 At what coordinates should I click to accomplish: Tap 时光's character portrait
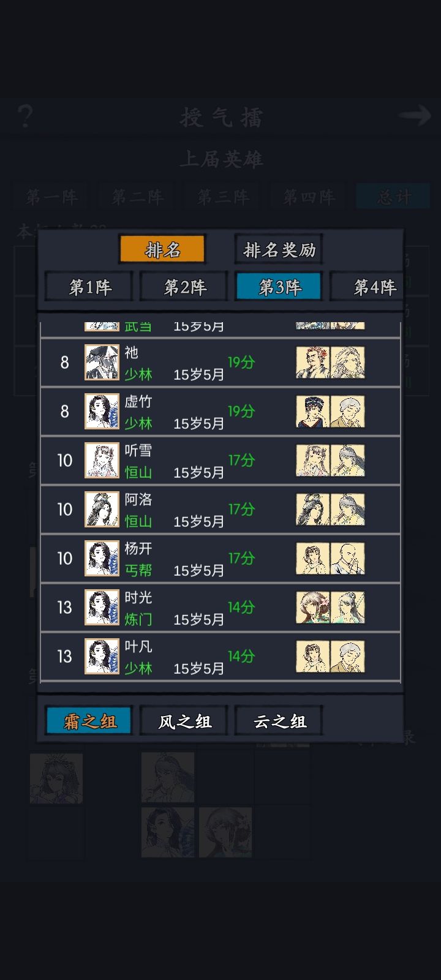(102, 607)
